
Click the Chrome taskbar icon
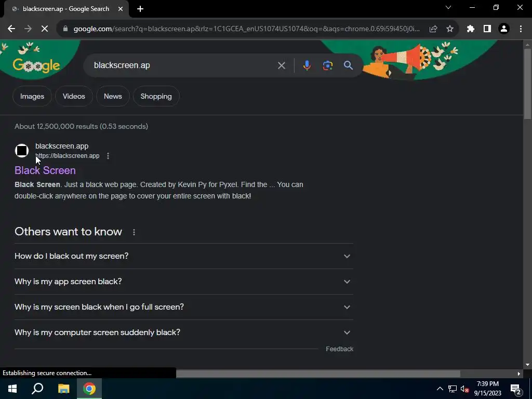click(89, 389)
